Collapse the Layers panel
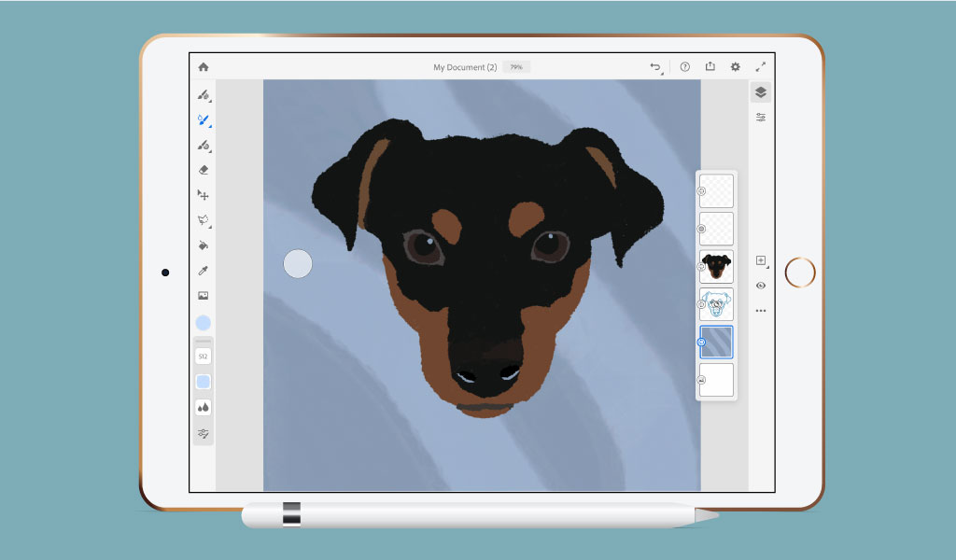956x560 pixels. pos(761,92)
